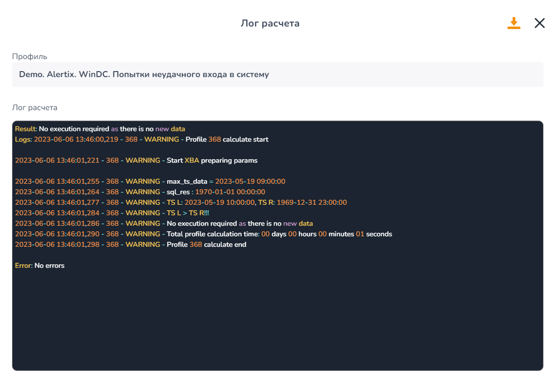
Task: Click the Лог расчета label above log
Action: [35, 108]
